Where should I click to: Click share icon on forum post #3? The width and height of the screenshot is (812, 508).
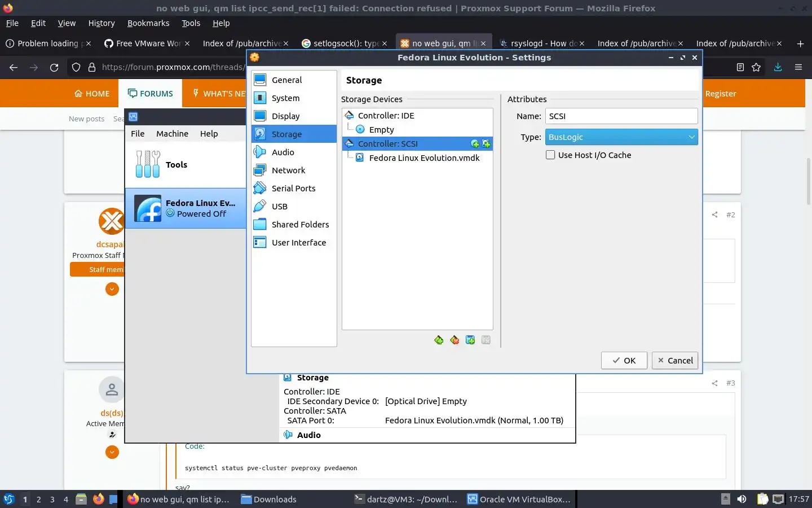point(714,383)
